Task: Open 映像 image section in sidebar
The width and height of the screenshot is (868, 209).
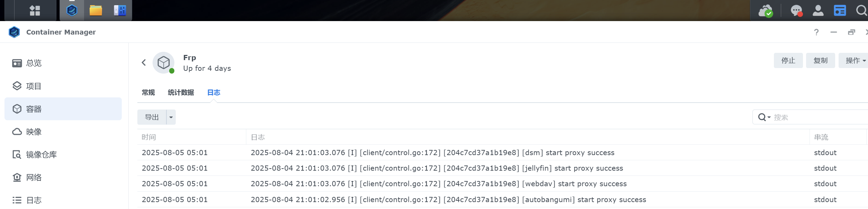Action: 34,132
